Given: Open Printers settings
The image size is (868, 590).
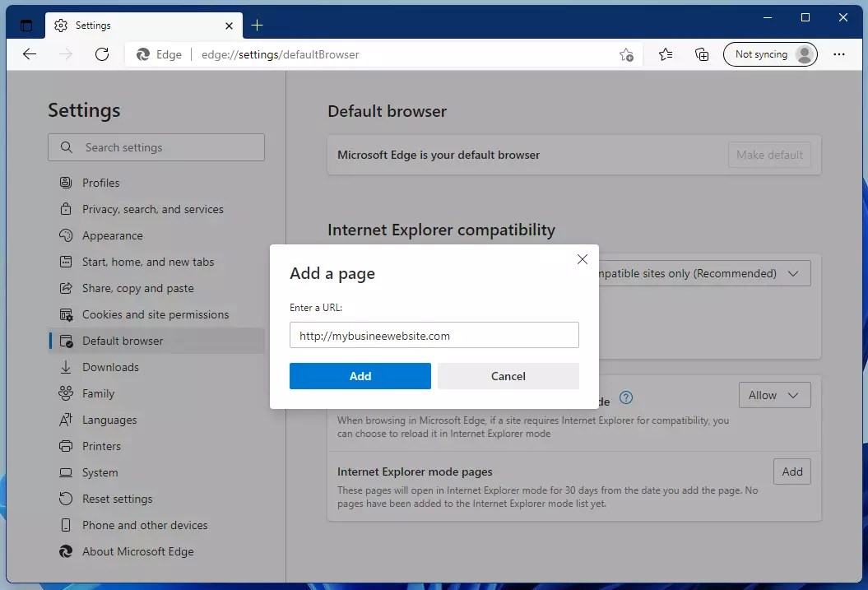Looking at the screenshot, I should 156,446.
